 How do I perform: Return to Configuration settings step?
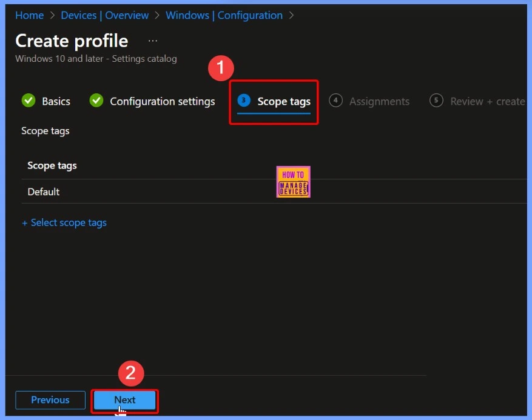point(162,101)
